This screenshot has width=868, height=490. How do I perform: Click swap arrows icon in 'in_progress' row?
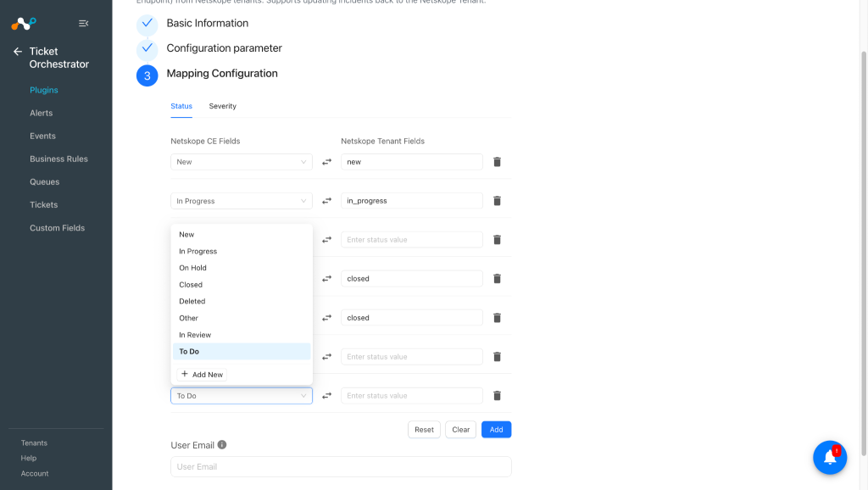click(x=326, y=200)
